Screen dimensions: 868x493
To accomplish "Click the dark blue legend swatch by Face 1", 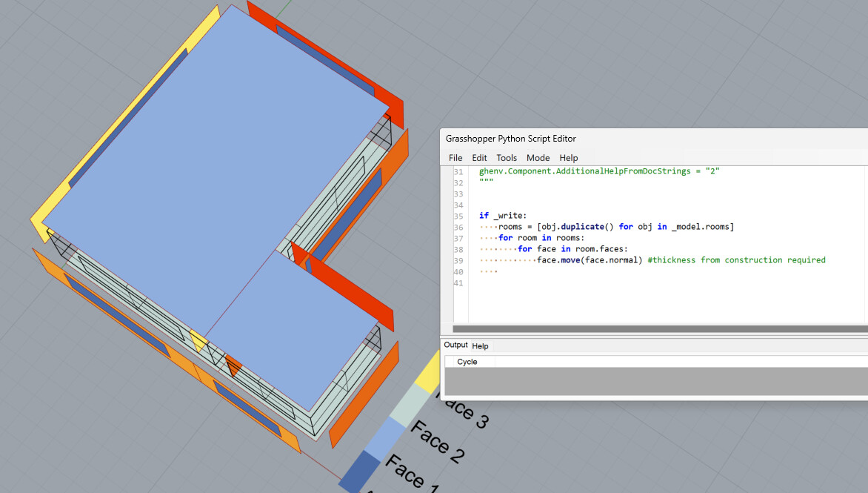I will pos(359,472).
